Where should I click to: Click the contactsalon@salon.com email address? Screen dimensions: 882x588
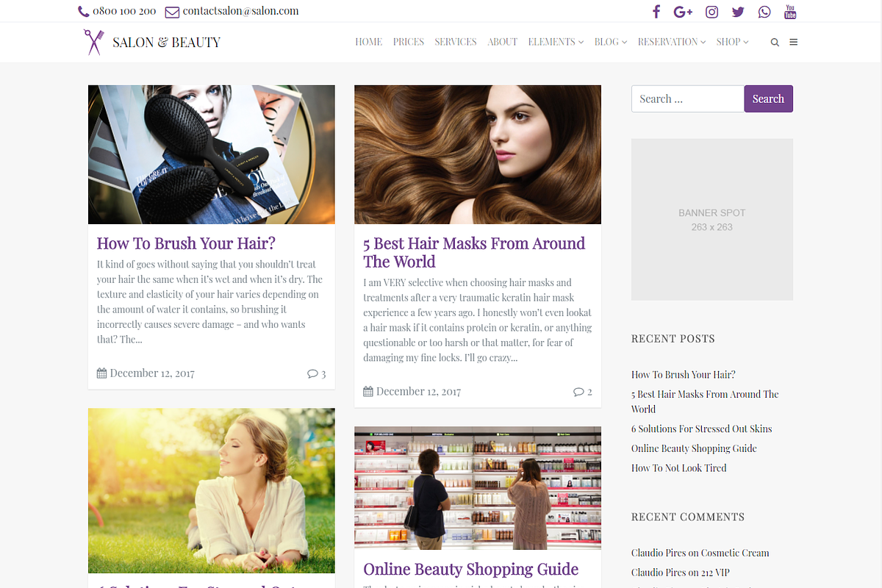240,11
